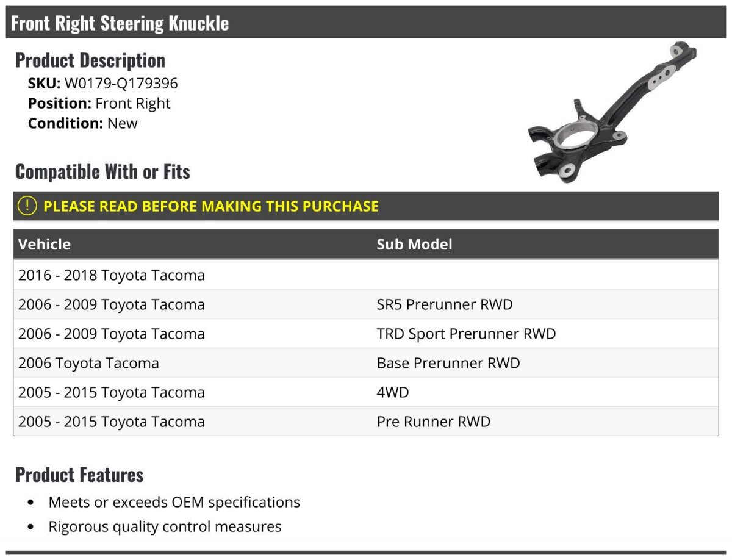This screenshot has width=732, height=560.
Task: Click the 2006 Toyota Tacoma vehicle cell
Action: [x=88, y=363]
